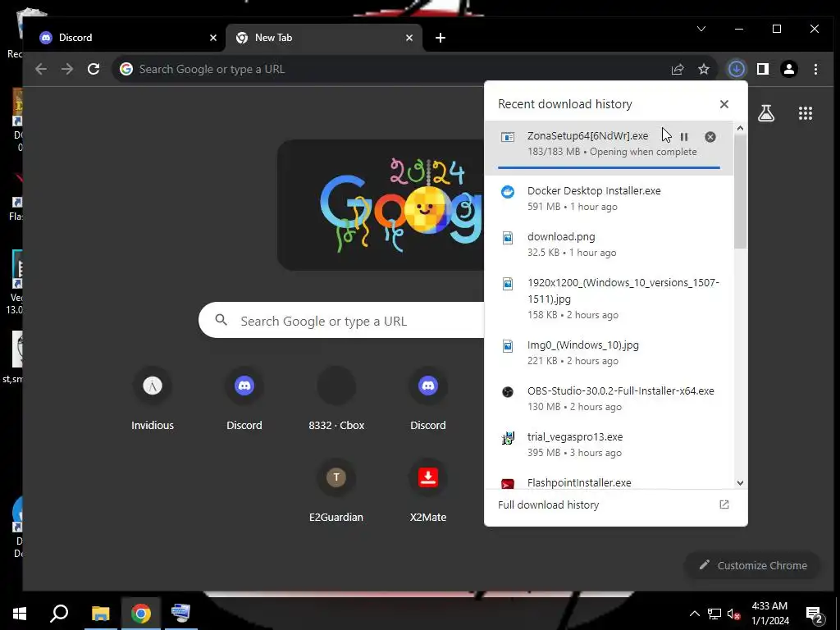Open the E2Guardian shortcut

[x=336, y=491]
